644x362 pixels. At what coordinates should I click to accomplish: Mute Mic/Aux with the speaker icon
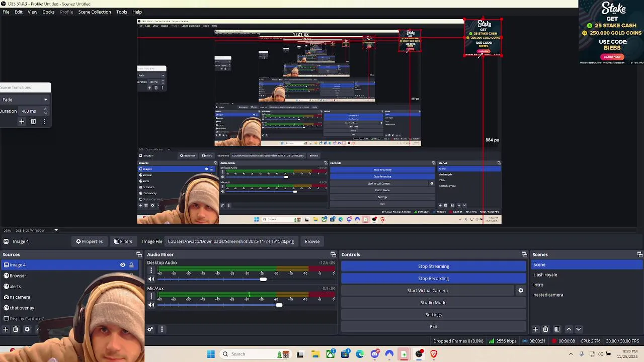click(151, 305)
